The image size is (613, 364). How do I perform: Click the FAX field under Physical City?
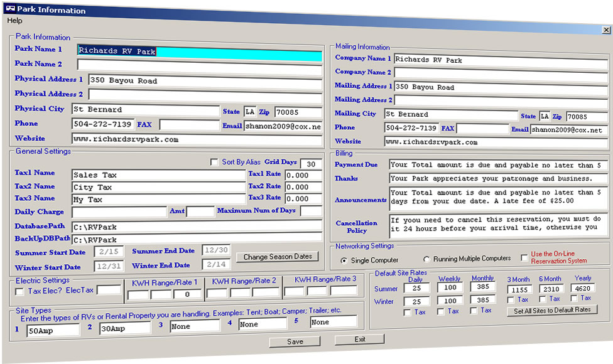coord(190,125)
